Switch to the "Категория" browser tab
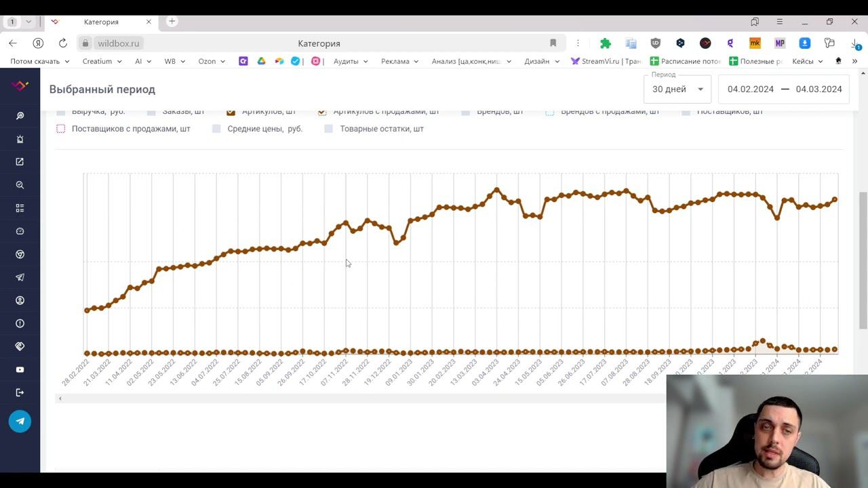The width and height of the screenshot is (868, 488). point(101,22)
